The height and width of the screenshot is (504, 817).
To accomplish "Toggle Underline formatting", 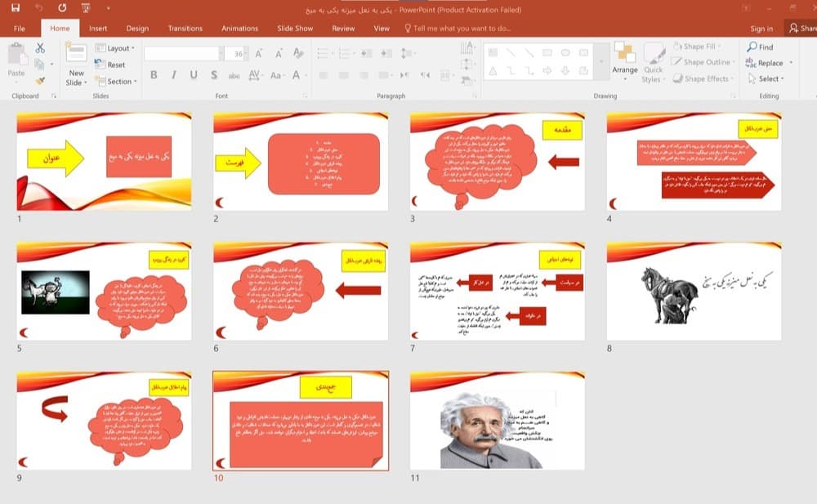I will [x=194, y=75].
